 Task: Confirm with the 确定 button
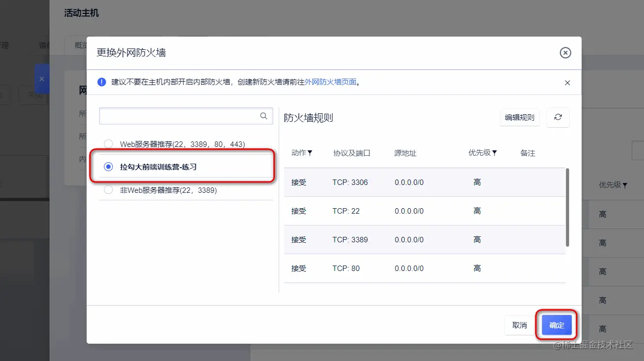(556, 325)
